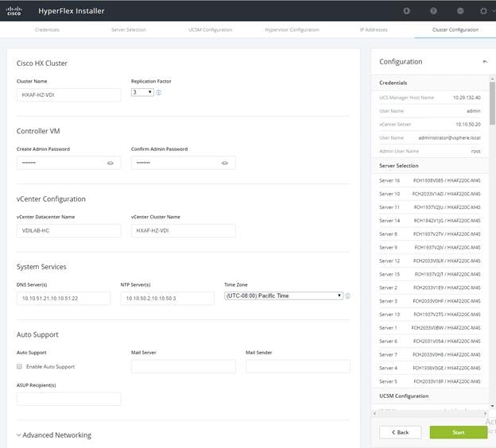Click the first circular icon in header bar
The image size is (496, 448).
[x=406, y=11]
